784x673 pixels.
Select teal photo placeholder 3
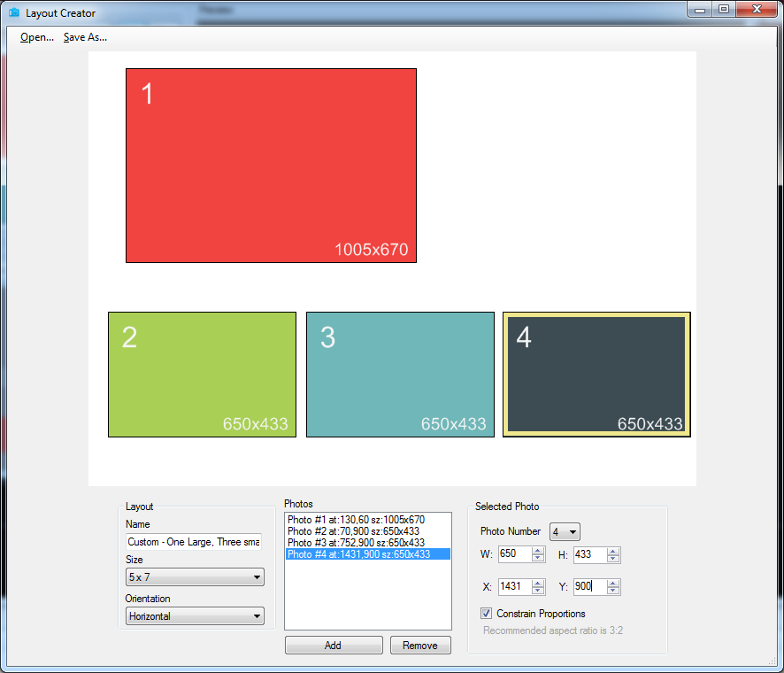(x=400, y=375)
